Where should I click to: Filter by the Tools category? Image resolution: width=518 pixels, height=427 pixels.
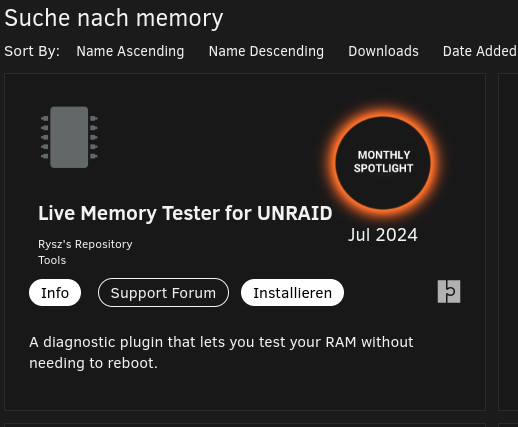click(x=52, y=260)
